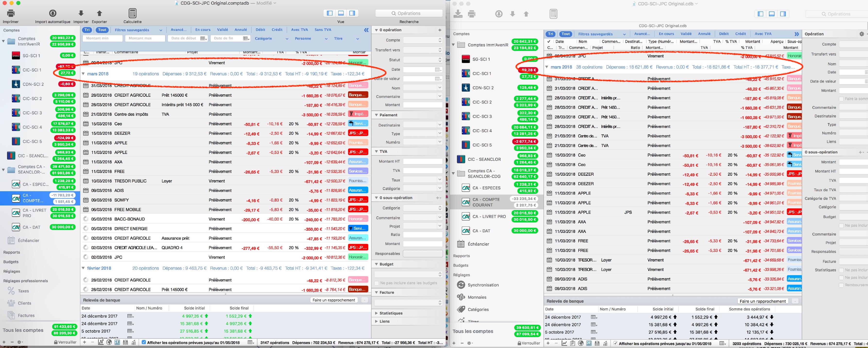
Task: Select En cours filter in left window
Action: [x=203, y=30]
